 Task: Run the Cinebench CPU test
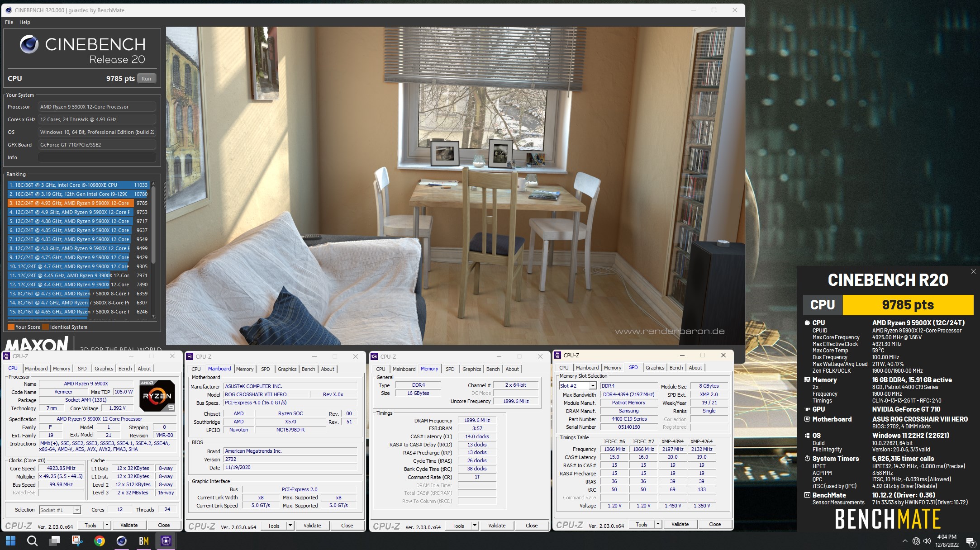click(x=146, y=79)
